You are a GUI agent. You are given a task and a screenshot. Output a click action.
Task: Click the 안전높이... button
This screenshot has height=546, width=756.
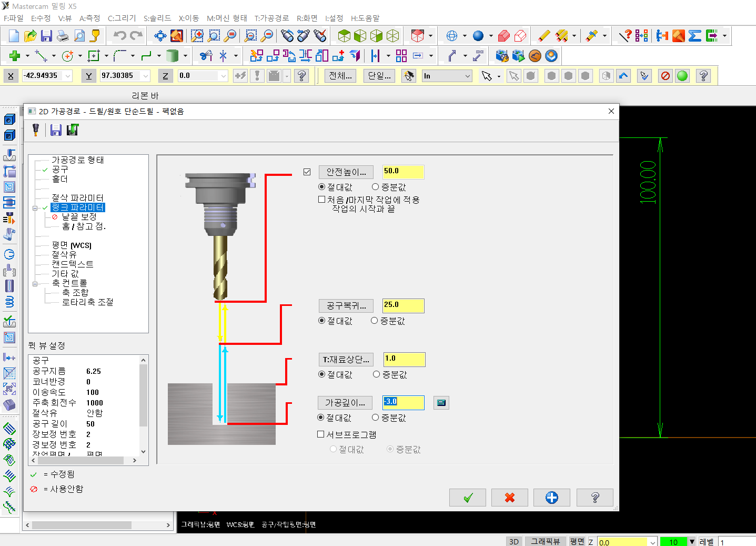coord(346,172)
